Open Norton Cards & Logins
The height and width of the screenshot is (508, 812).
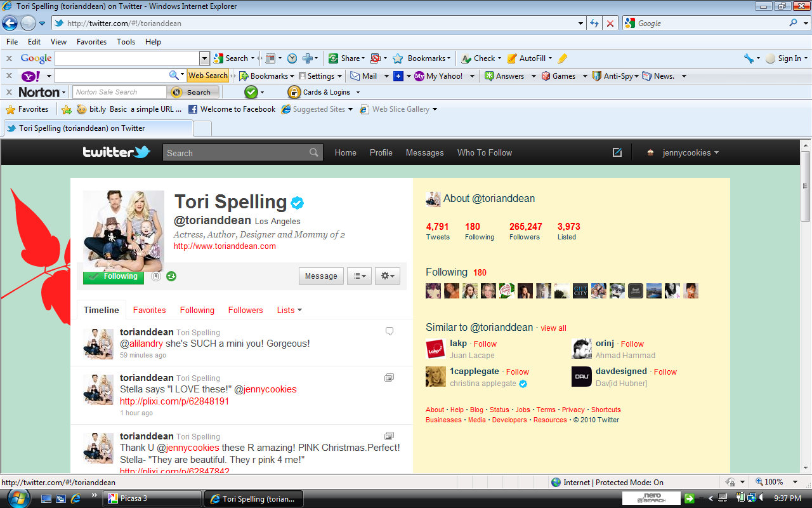324,92
